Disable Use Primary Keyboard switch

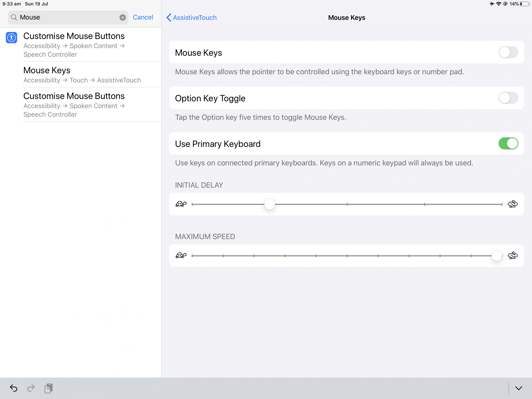(x=508, y=143)
